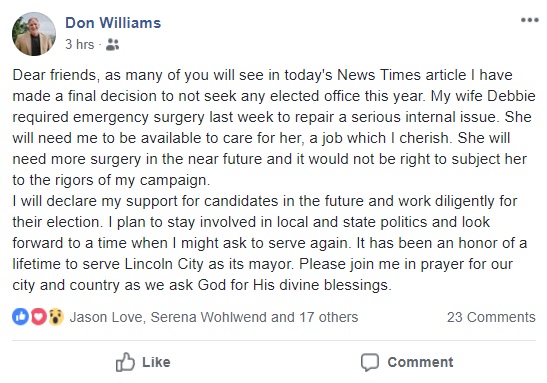
Task: Click the speech bubble icon beside Comment
Action: click(370, 362)
